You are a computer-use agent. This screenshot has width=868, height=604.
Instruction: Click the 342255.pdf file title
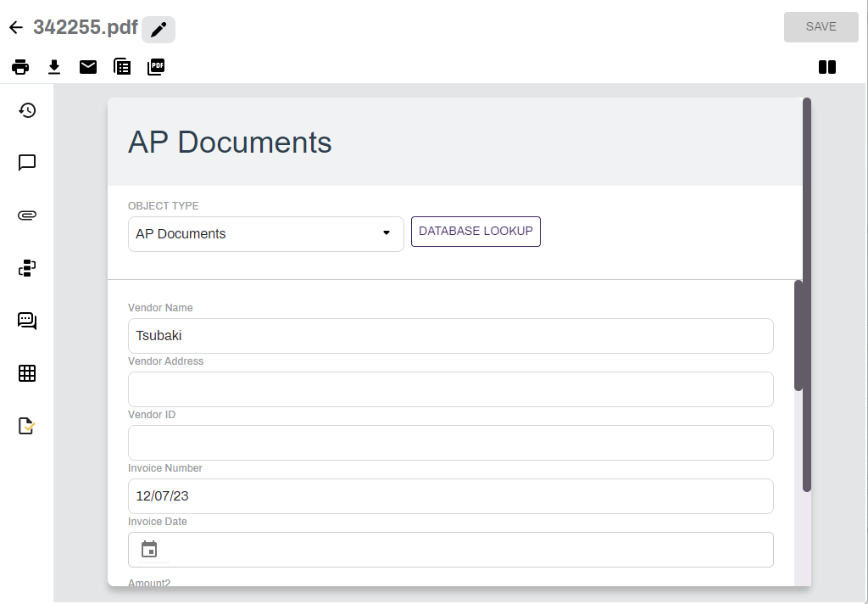tap(86, 27)
